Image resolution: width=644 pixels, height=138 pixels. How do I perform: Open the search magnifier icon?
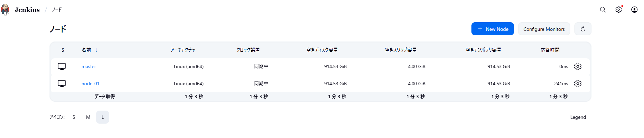click(x=602, y=10)
